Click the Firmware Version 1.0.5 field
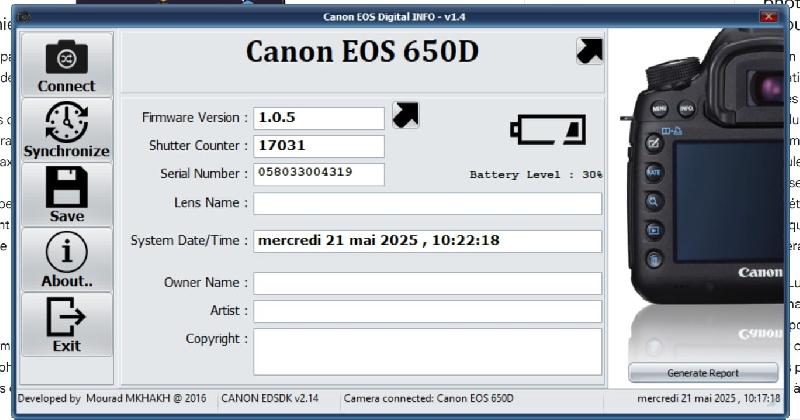800x420 pixels. 319,118
